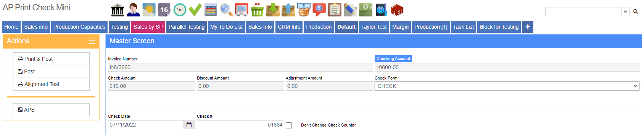Viewport: 644px width, 138px height.
Task: Open the calendar icon showing 16
Action: [164, 10]
